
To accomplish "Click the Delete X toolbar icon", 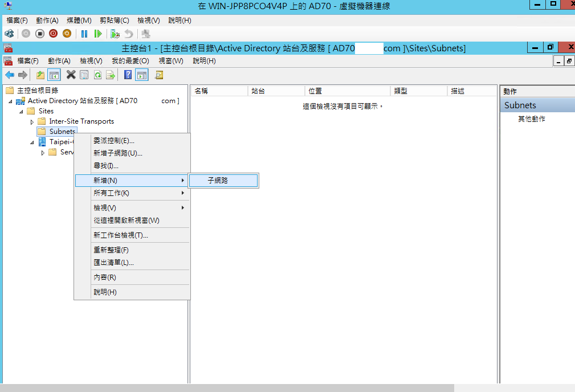I will (x=71, y=75).
